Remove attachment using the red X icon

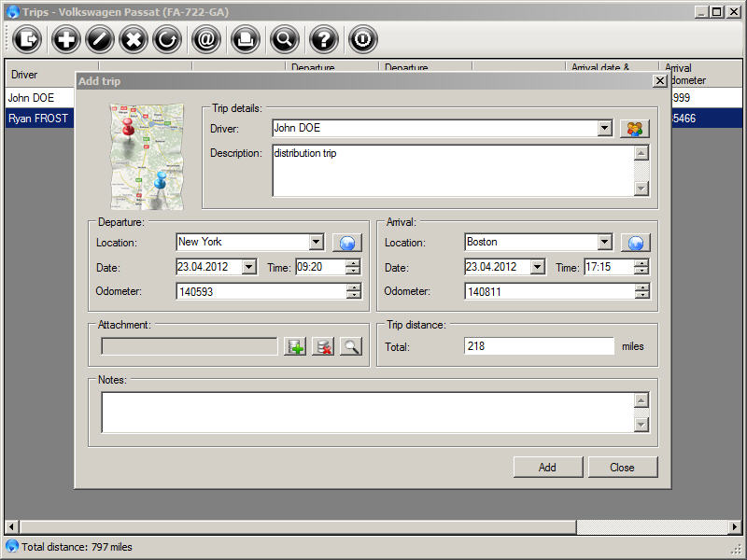point(323,347)
